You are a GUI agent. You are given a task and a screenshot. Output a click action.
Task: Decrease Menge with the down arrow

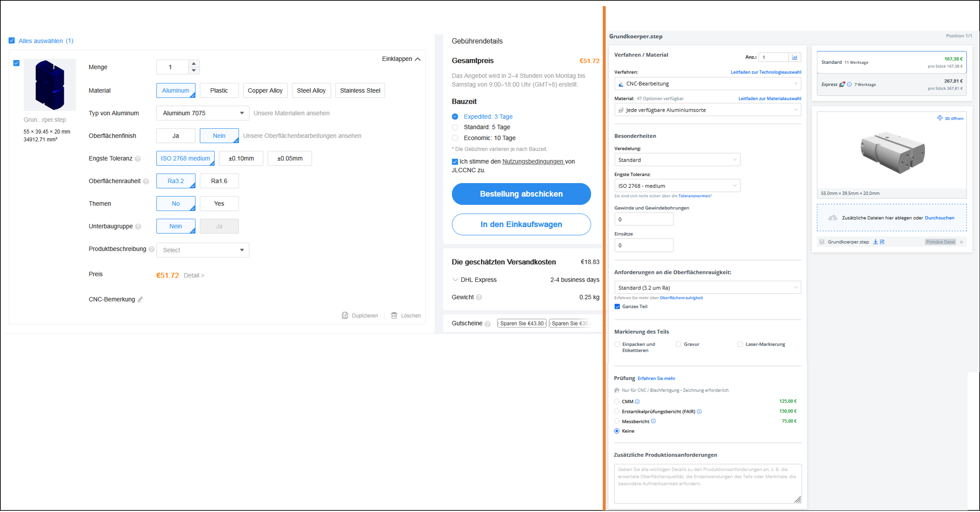(x=194, y=70)
